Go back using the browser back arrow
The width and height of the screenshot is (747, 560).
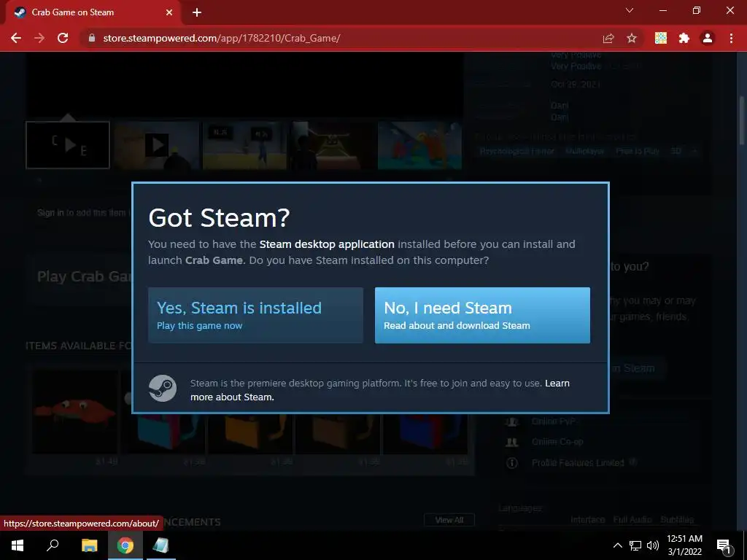(16, 38)
